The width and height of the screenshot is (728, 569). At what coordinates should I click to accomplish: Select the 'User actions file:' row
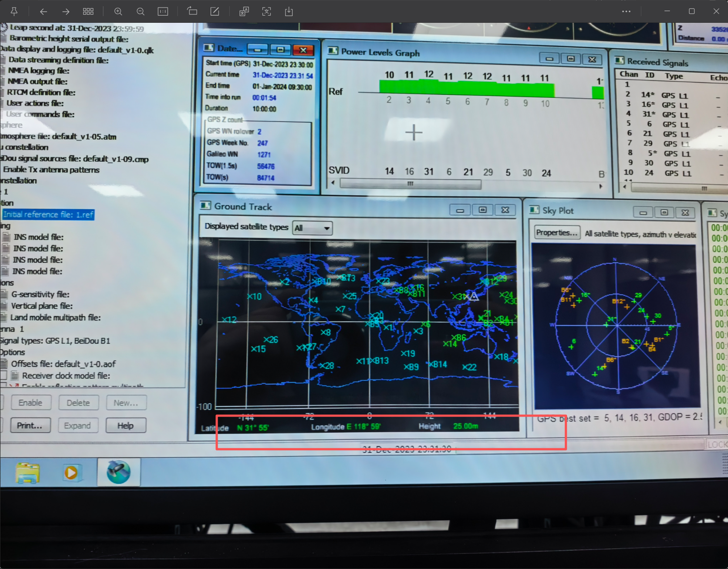tap(35, 103)
